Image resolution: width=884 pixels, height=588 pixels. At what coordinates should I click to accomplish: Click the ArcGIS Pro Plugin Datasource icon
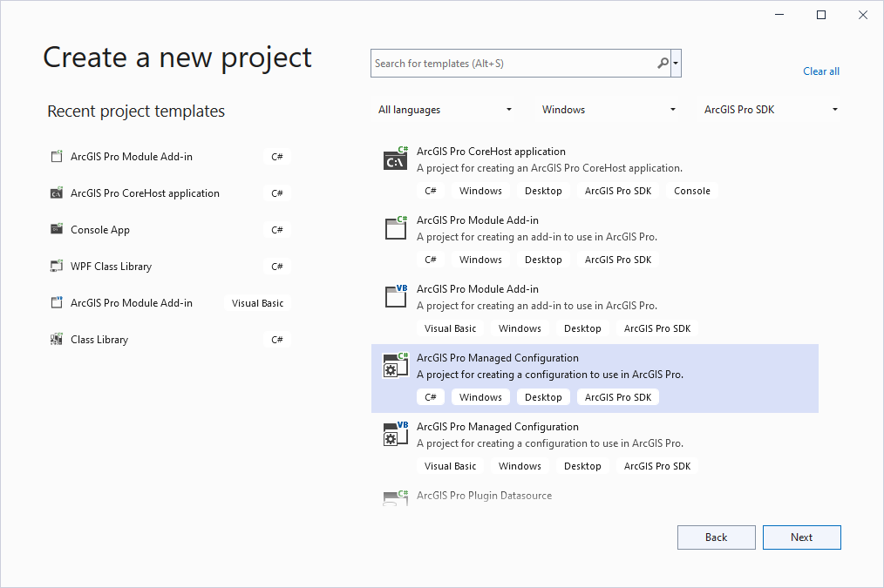(395, 497)
